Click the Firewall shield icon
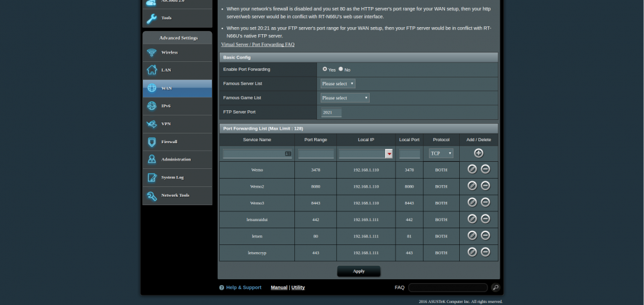644x305 pixels. click(152, 142)
